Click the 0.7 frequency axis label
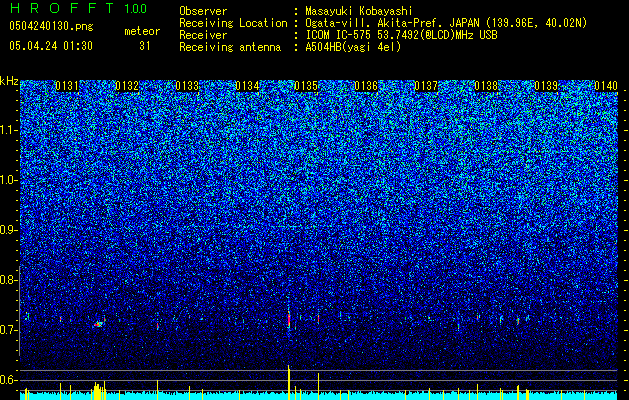 click(9, 330)
